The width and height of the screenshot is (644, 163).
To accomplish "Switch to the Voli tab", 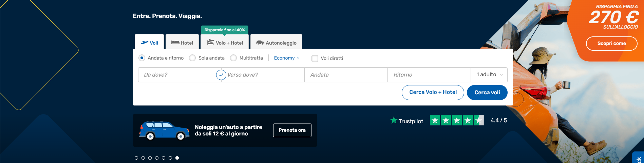I will pos(149,42).
